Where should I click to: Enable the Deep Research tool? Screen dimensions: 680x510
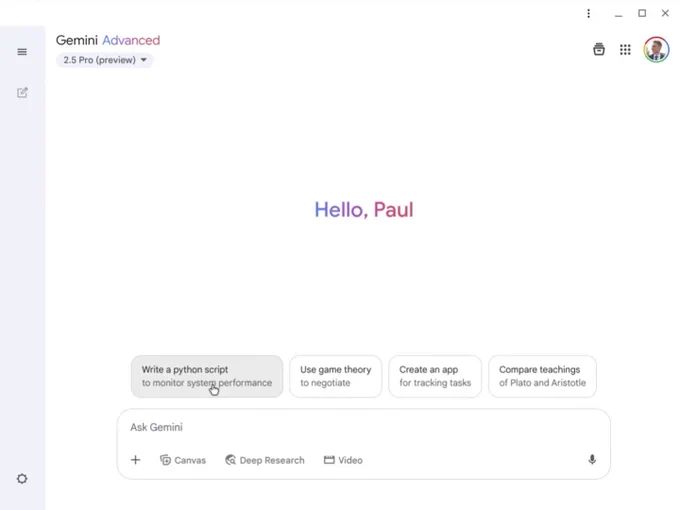pyautogui.click(x=265, y=460)
